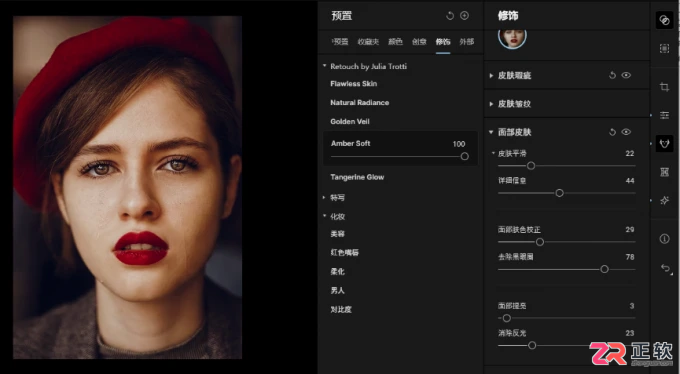Reset the 面部皮肤 section
The height and width of the screenshot is (374, 680).
(x=612, y=132)
